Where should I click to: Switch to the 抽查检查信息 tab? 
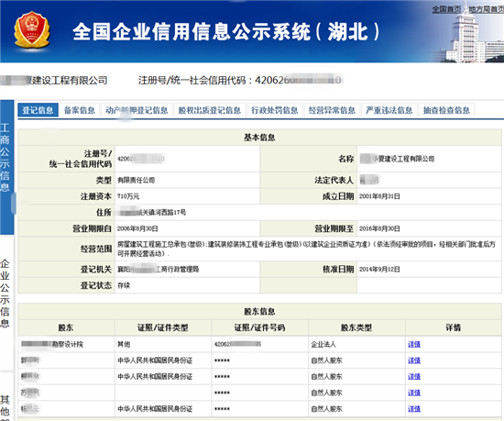pyautogui.click(x=446, y=110)
